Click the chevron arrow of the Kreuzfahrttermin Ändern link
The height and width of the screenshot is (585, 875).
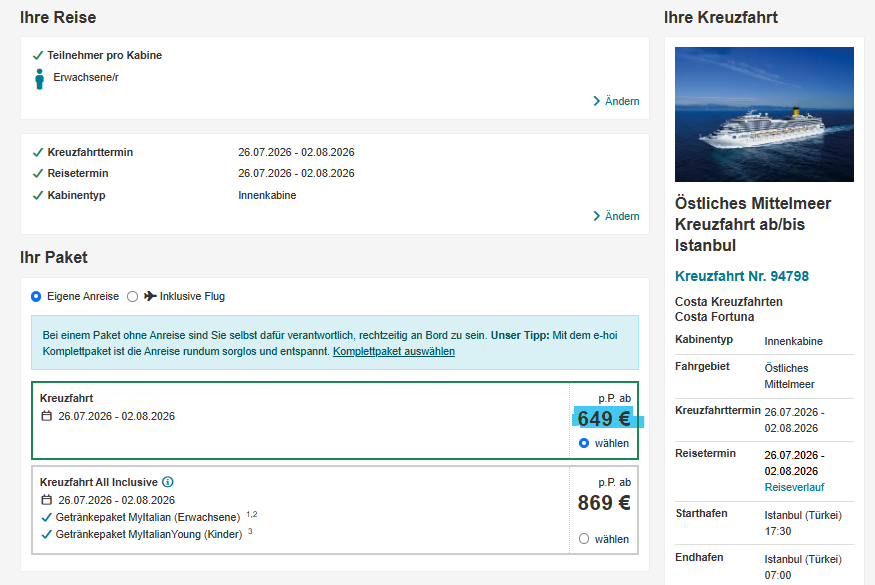pos(597,216)
